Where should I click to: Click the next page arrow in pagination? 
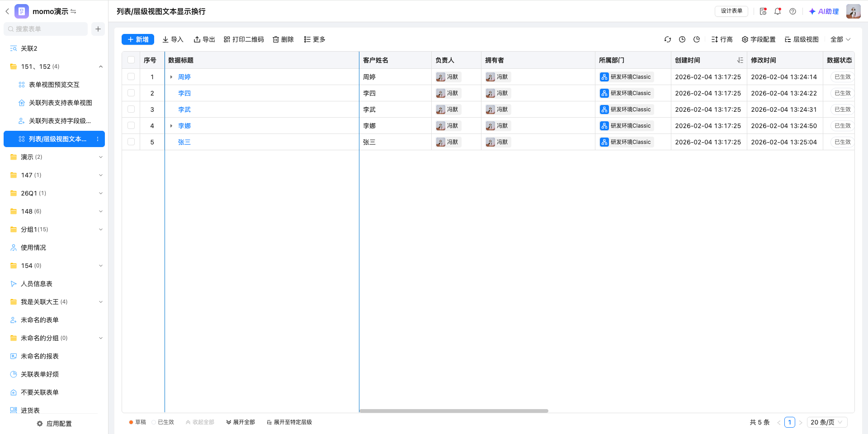click(801, 422)
